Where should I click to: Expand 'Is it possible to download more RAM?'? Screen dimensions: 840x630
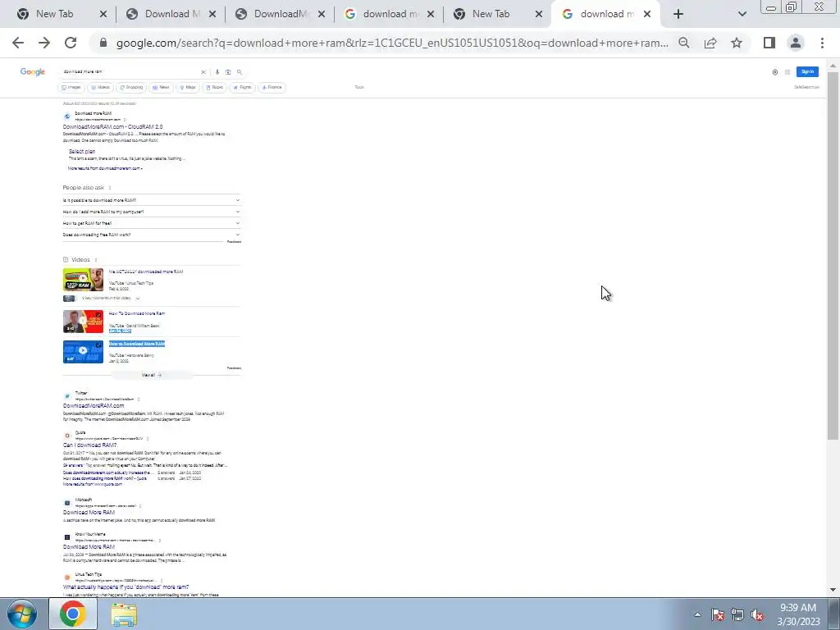(152, 200)
